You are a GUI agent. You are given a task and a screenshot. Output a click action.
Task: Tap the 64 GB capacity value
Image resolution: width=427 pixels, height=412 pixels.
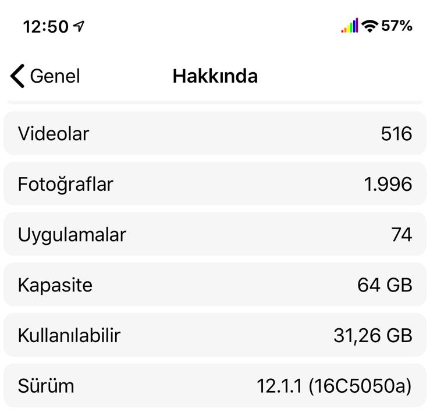(x=385, y=285)
